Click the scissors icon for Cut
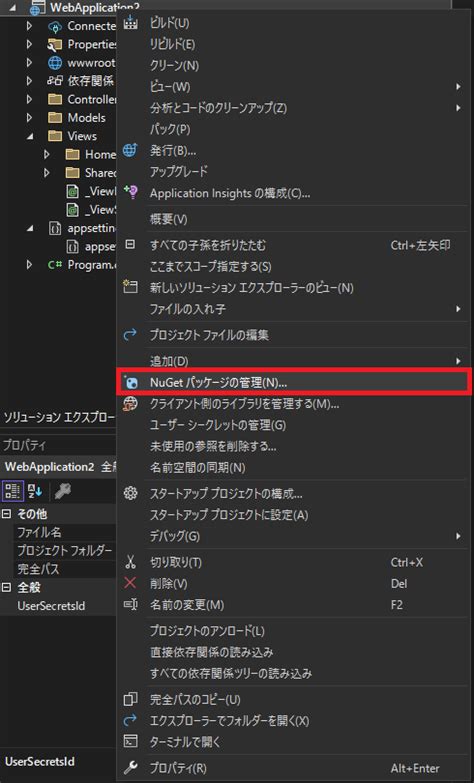The height and width of the screenshot is (783, 474). (x=130, y=562)
